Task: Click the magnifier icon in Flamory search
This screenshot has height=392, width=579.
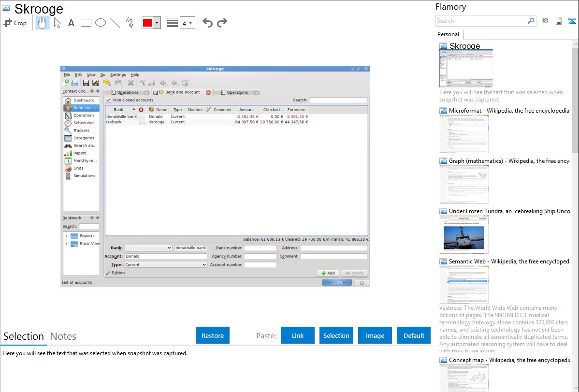Action: [531, 21]
